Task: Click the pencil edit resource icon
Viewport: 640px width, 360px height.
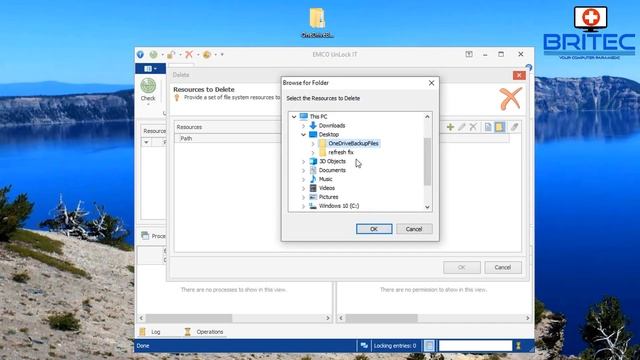Action: (x=462, y=127)
